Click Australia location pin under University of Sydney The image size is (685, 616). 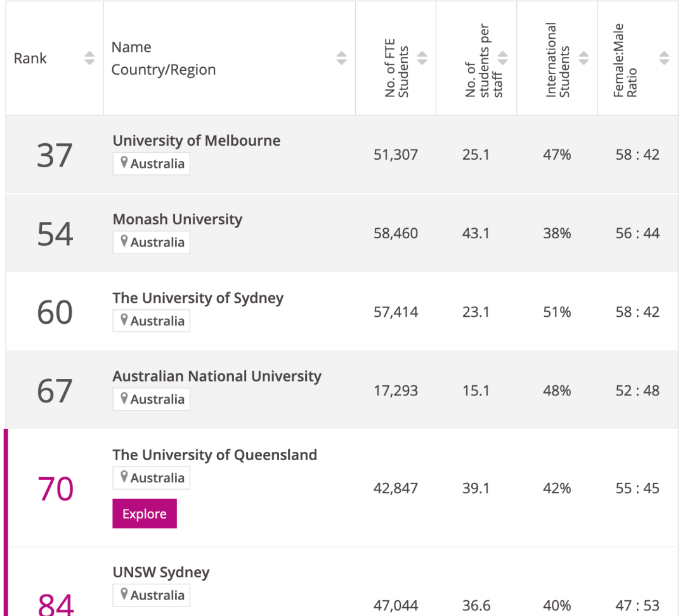[125, 321]
